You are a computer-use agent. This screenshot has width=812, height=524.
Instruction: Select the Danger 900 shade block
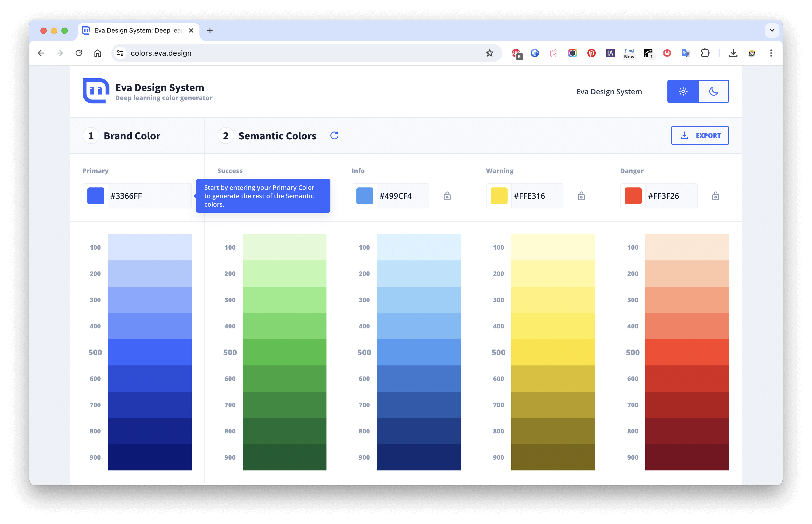click(687, 457)
